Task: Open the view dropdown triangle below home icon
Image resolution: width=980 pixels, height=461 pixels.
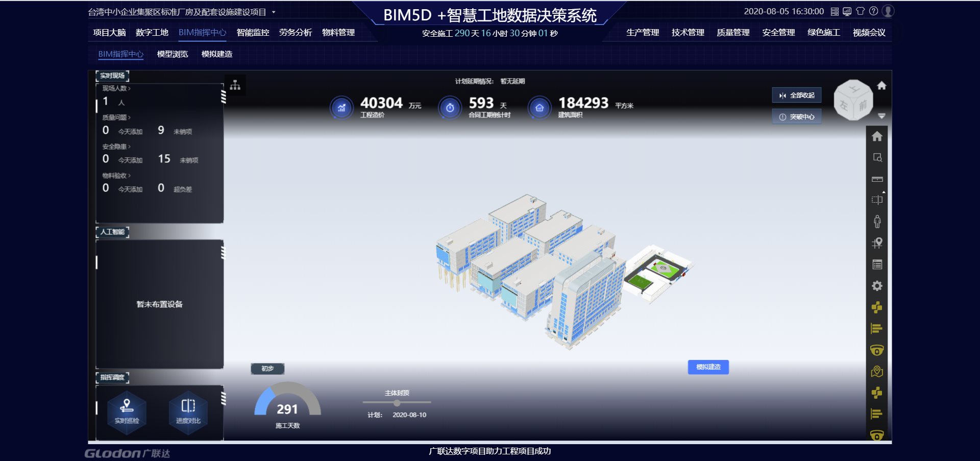Action: coord(881,116)
